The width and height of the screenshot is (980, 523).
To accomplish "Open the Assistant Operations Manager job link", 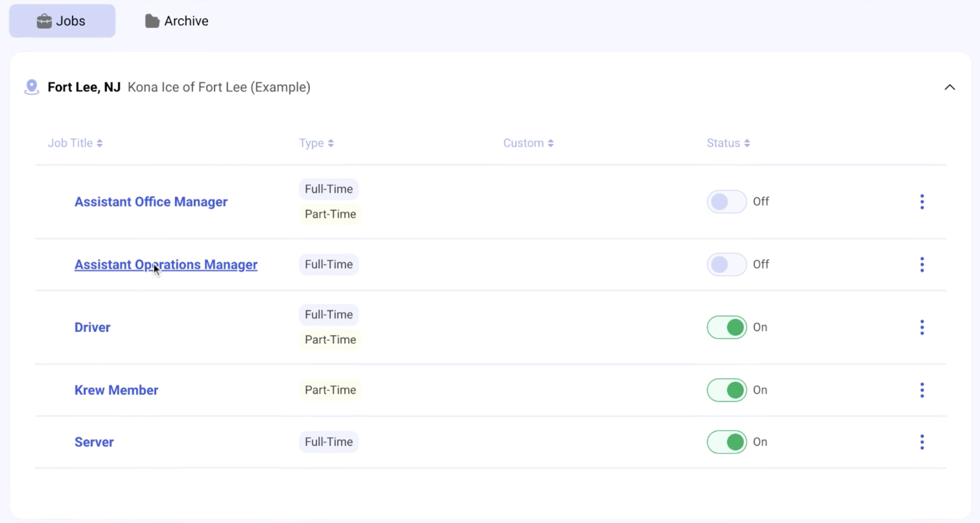I will tap(165, 264).
